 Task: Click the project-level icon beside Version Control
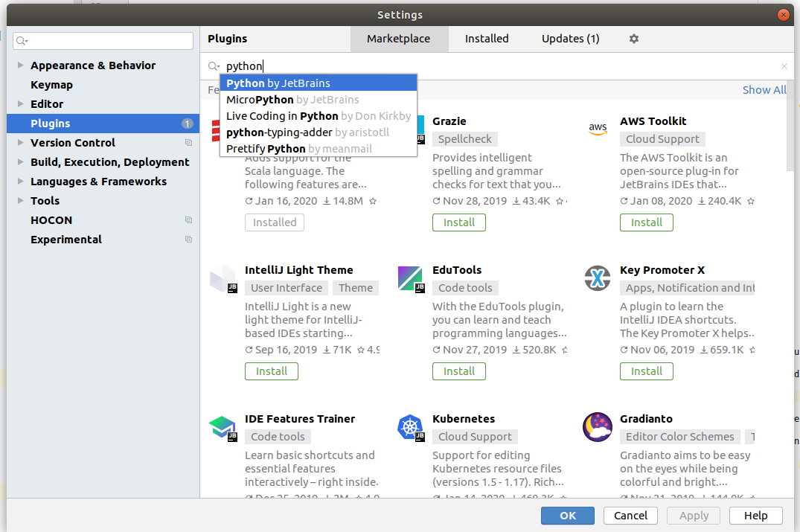click(189, 143)
